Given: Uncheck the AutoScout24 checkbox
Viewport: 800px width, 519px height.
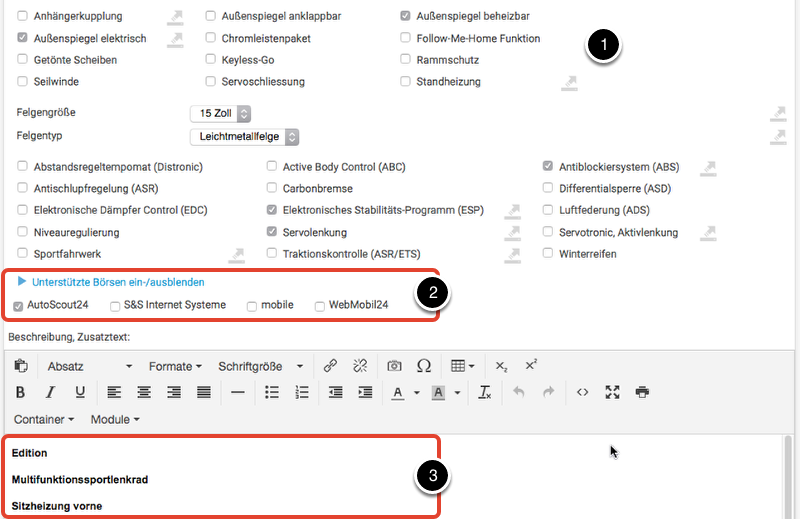Looking at the screenshot, I should click(19, 305).
